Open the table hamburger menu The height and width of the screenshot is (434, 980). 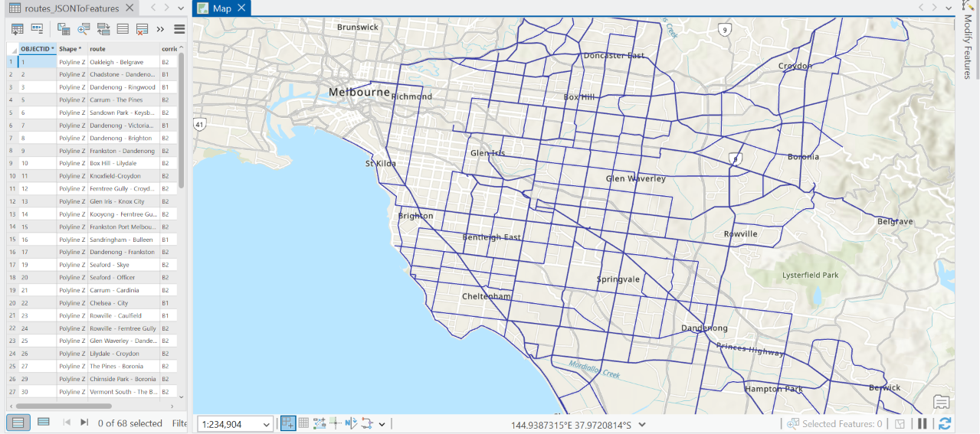[179, 29]
